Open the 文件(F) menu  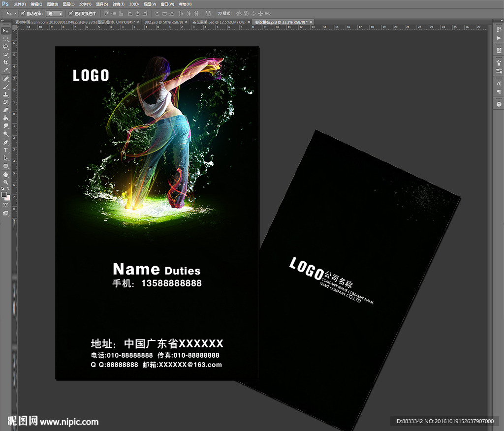(x=20, y=4)
